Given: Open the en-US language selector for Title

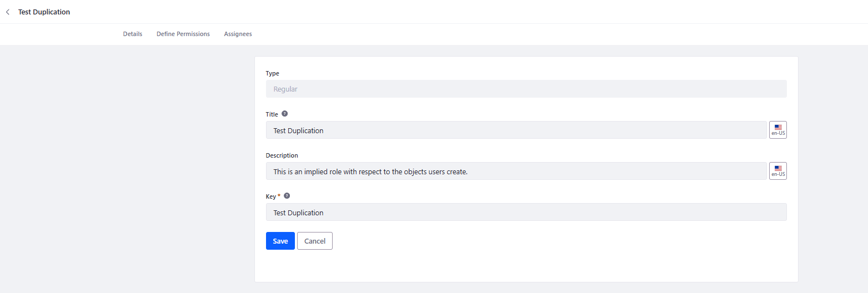Looking at the screenshot, I should tap(778, 130).
